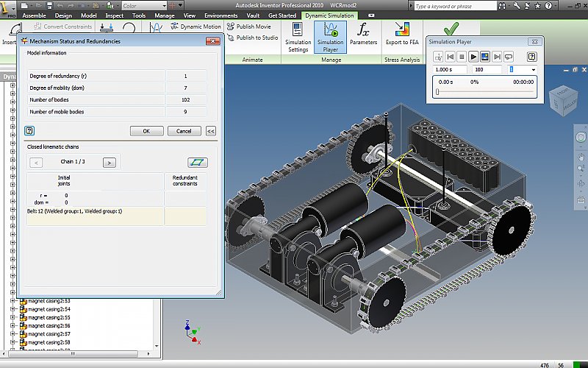Open the Output Grapher curve icon

click(156, 27)
